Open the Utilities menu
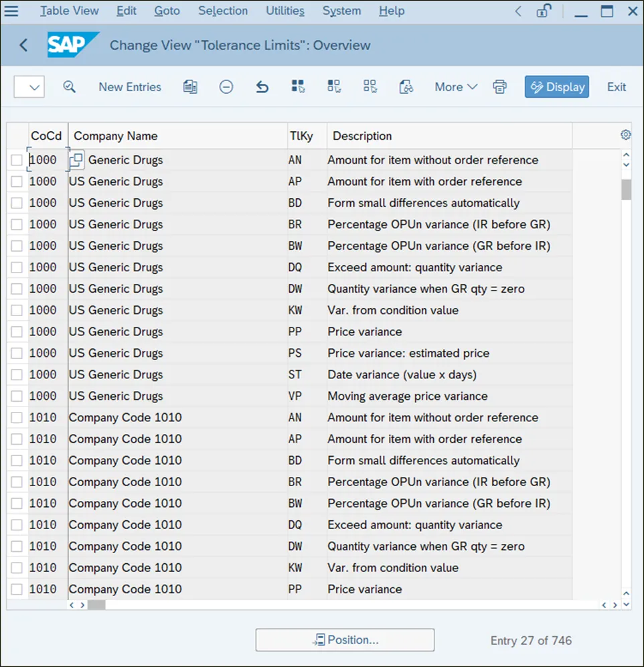This screenshot has width=644, height=667. [285, 11]
